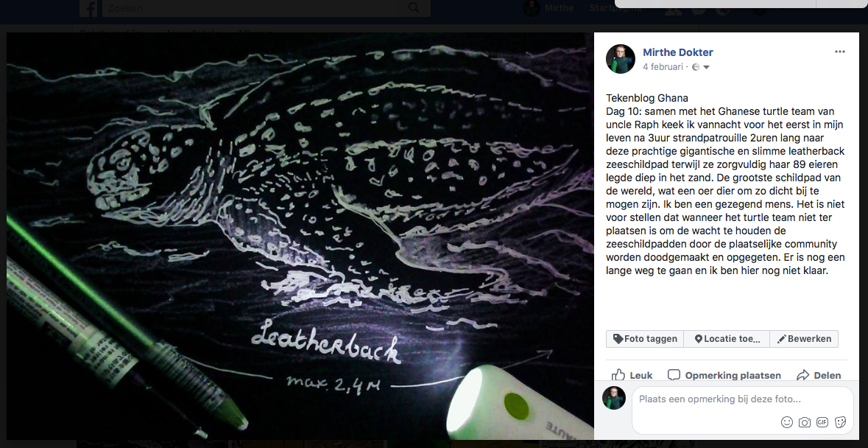Image resolution: width=868 pixels, height=448 pixels.
Task: Click the Bewerken edit button
Action: tap(804, 339)
